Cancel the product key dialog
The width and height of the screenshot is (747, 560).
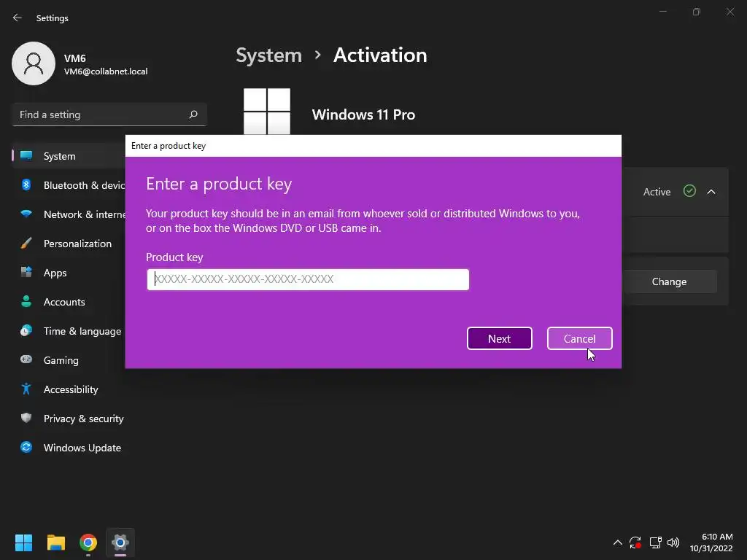(579, 338)
